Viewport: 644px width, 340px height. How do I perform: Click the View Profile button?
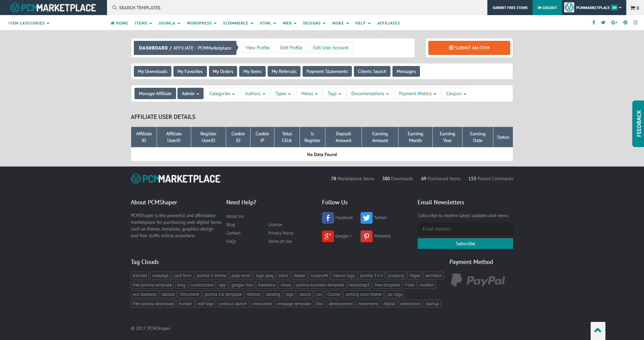click(x=257, y=48)
